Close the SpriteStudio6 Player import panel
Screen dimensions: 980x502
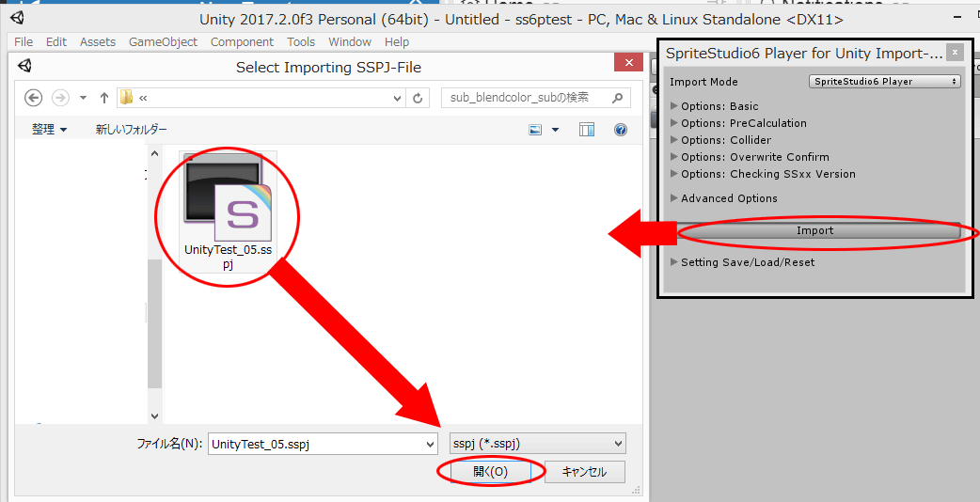click(x=955, y=53)
